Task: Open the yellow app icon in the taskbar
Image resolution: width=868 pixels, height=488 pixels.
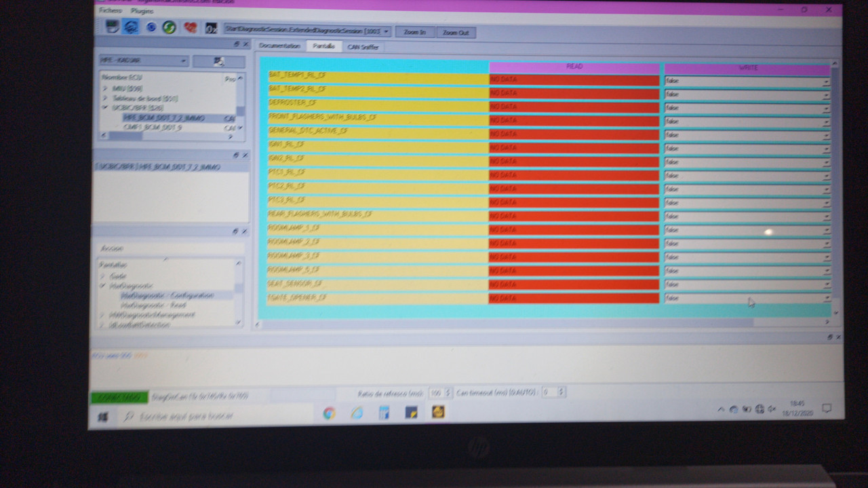Action: coord(438,411)
